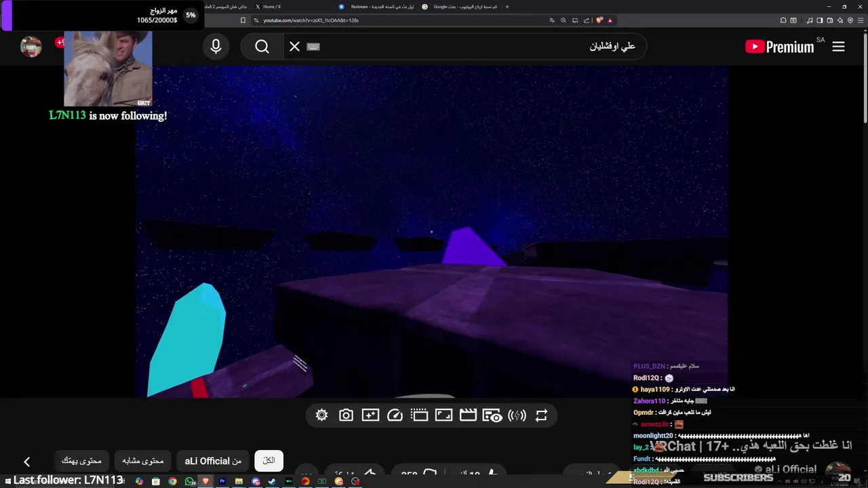Click the zoom magnifier in address bar

[x=564, y=20]
